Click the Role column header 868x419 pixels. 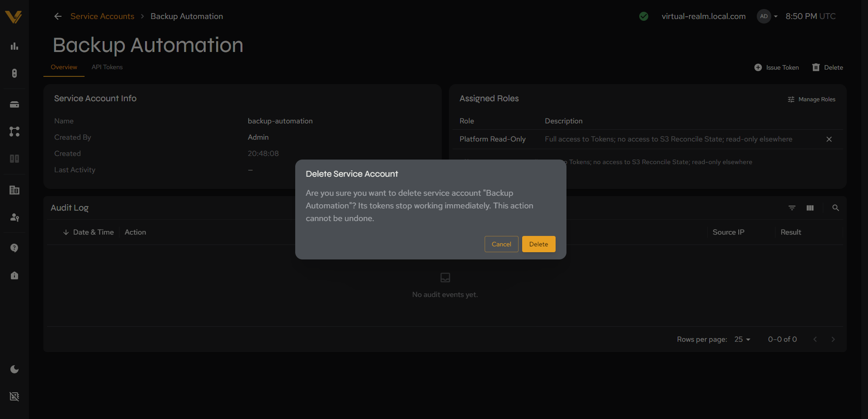(x=467, y=121)
